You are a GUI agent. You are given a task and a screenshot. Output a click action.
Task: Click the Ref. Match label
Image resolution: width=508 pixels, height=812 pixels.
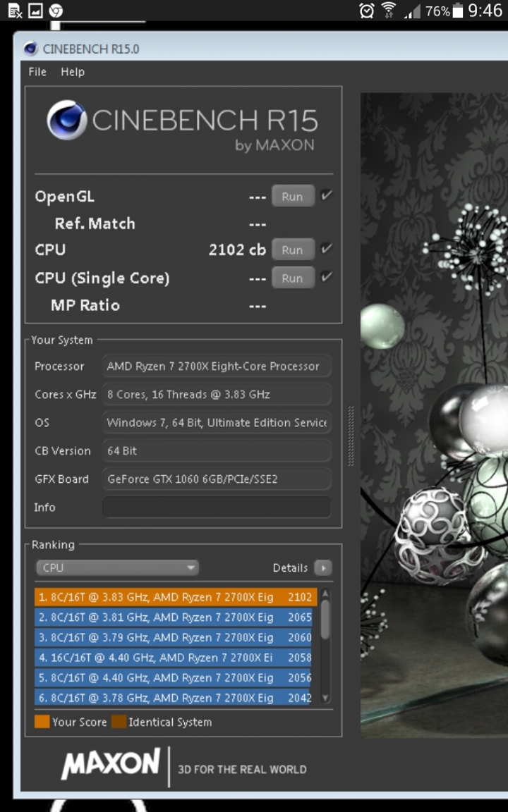pyautogui.click(x=95, y=223)
